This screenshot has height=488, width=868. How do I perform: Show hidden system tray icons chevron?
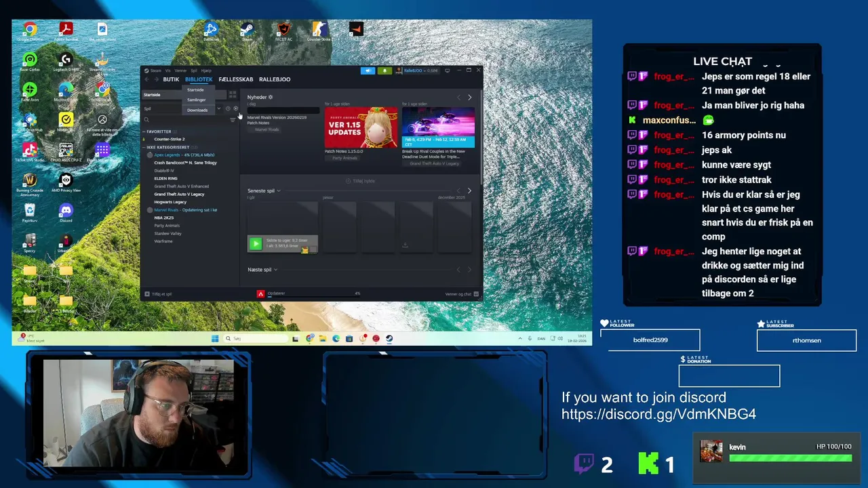pos(519,338)
